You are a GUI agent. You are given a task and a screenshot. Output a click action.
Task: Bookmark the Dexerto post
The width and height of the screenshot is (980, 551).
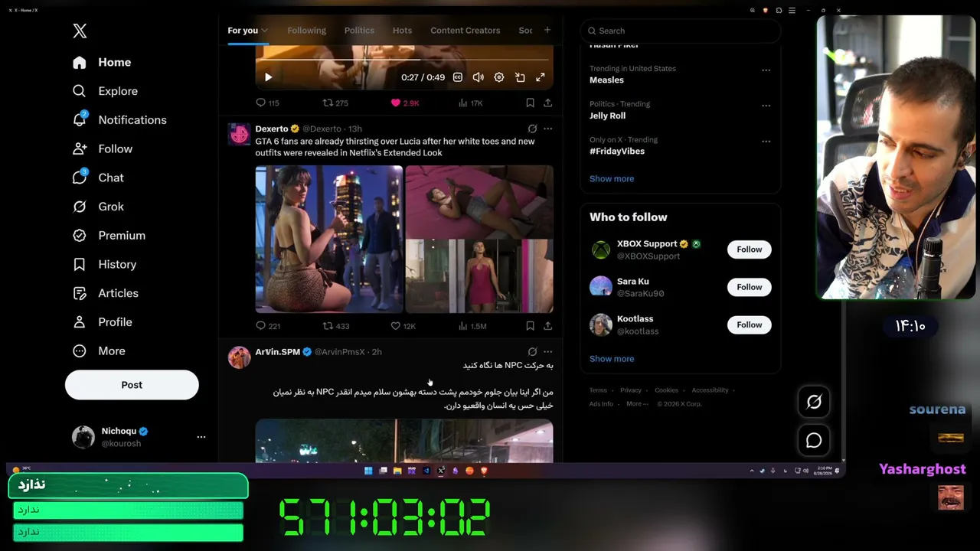click(530, 326)
